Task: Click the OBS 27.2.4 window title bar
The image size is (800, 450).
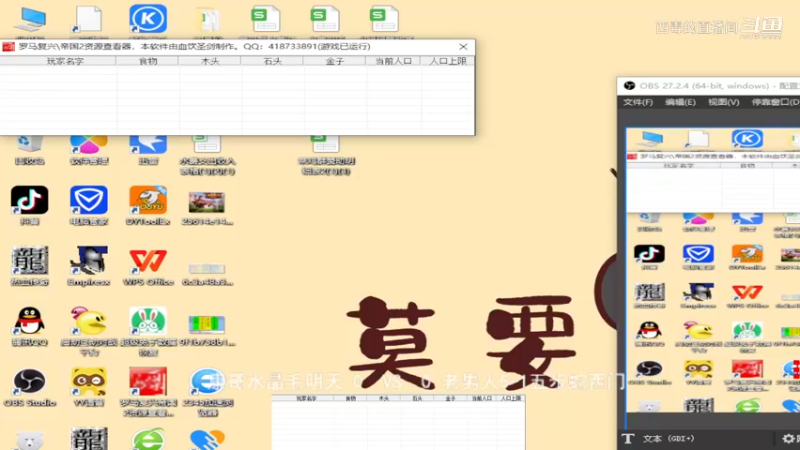Action: click(709, 86)
